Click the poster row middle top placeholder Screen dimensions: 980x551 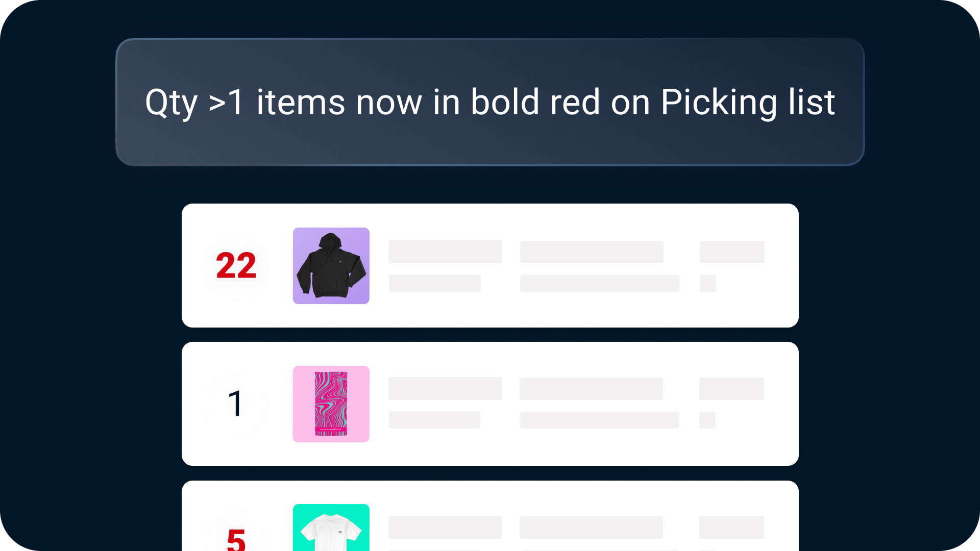pyautogui.click(x=591, y=389)
